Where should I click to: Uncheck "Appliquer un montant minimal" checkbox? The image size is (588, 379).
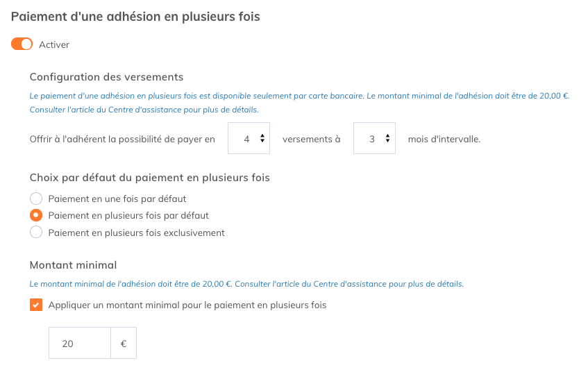[x=36, y=305]
